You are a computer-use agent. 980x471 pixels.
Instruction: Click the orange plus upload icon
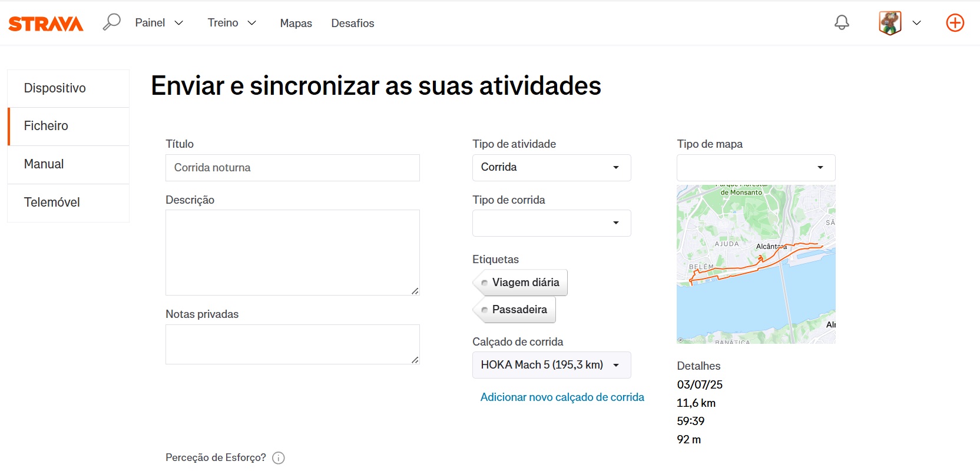coord(955,23)
